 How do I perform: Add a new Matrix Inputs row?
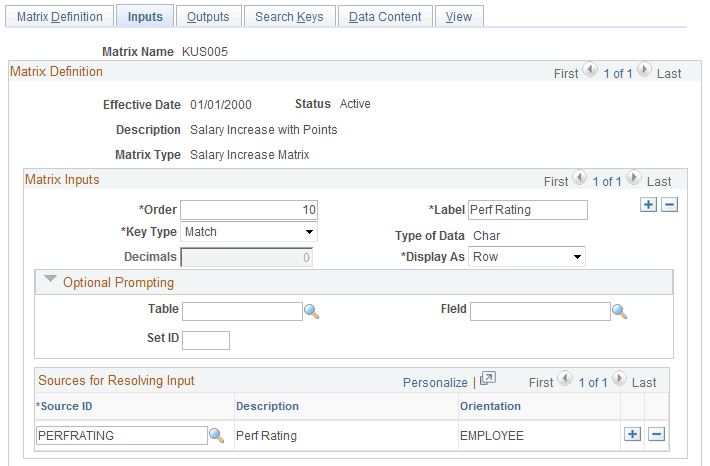point(648,205)
